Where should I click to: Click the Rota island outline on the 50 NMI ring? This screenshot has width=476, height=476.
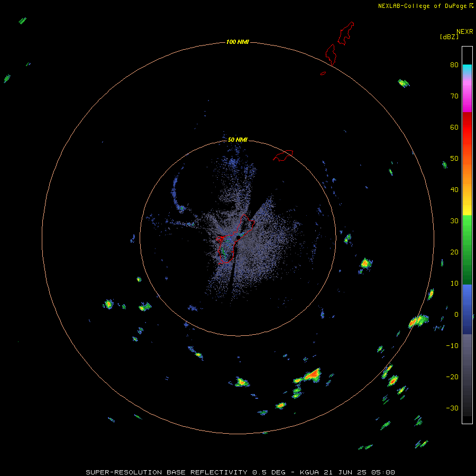(283, 155)
